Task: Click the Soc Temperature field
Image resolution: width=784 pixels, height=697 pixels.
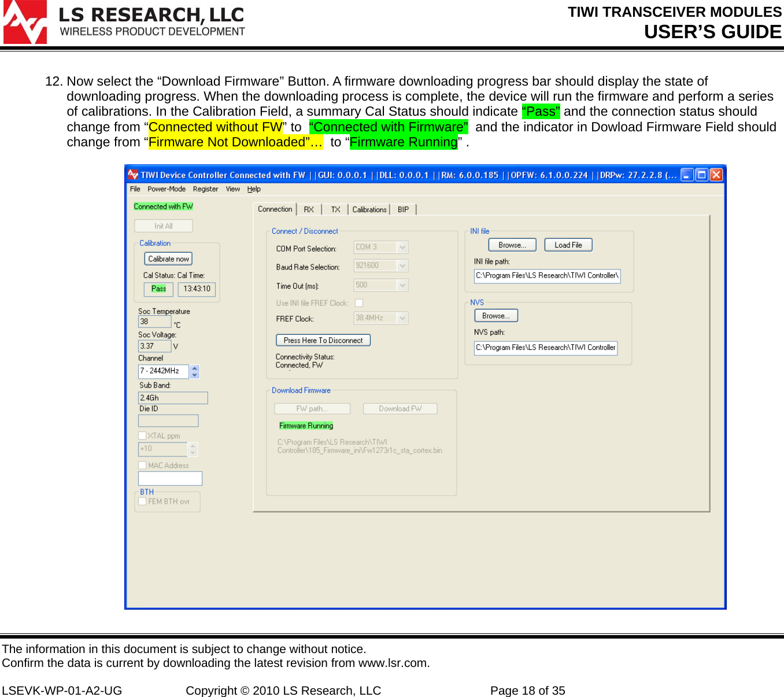Action: pos(155,322)
